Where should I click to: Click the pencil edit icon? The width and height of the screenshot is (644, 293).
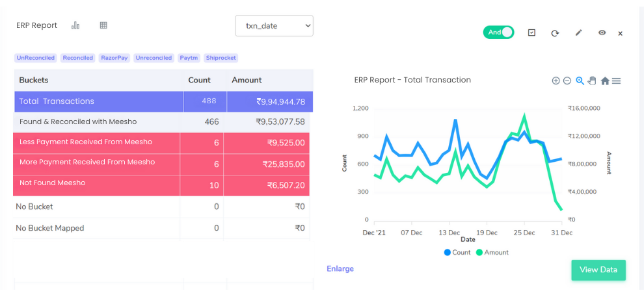point(579,33)
